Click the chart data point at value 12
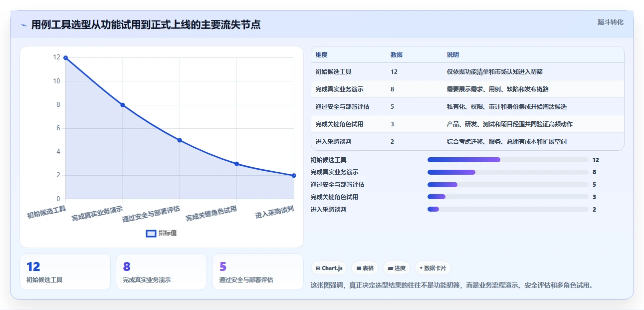644x310 pixels. pos(65,58)
